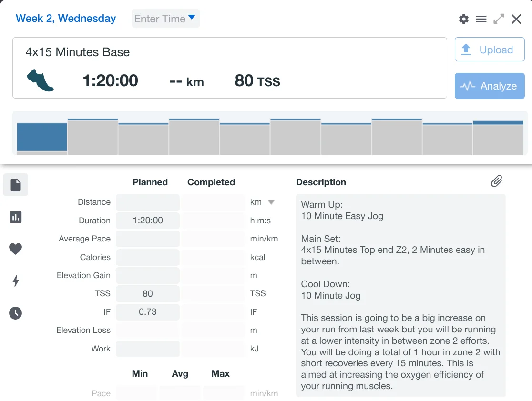Open the summary document tab

click(x=16, y=185)
